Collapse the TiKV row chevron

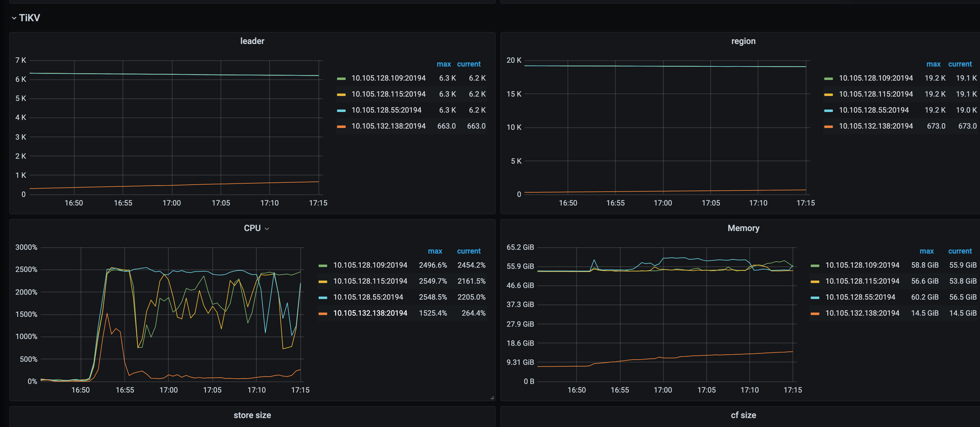(14, 18)
